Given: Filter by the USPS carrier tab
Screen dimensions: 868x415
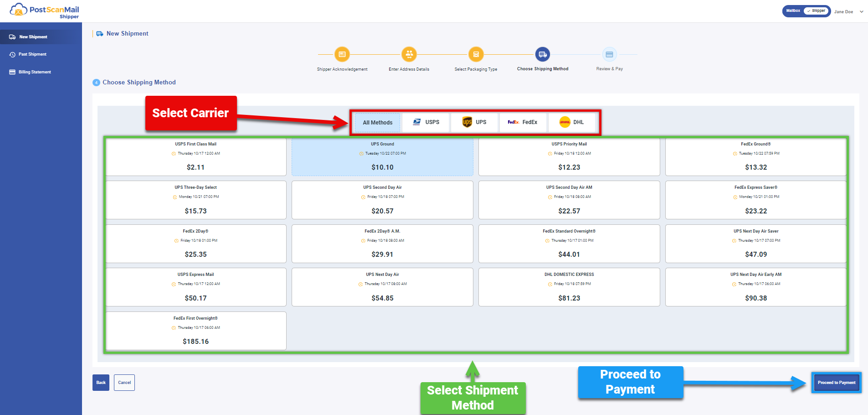Looking at the screenshot, I should click(x=426, y=122).
